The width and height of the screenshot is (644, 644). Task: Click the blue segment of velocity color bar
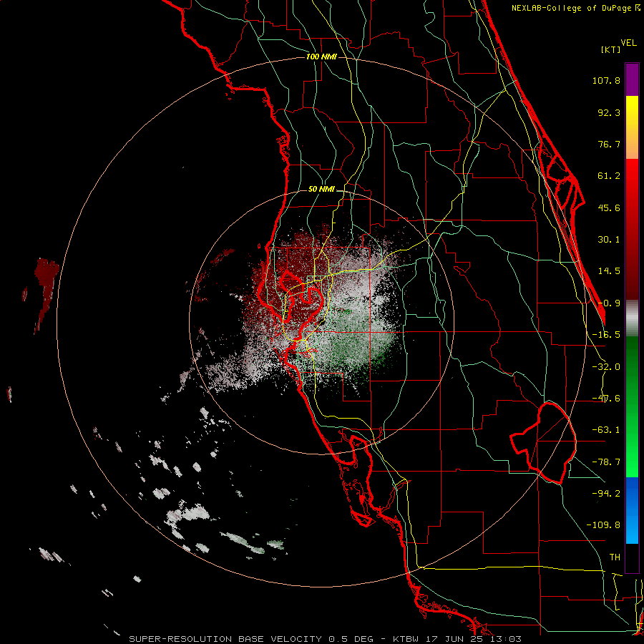click(x=632, y=510)
